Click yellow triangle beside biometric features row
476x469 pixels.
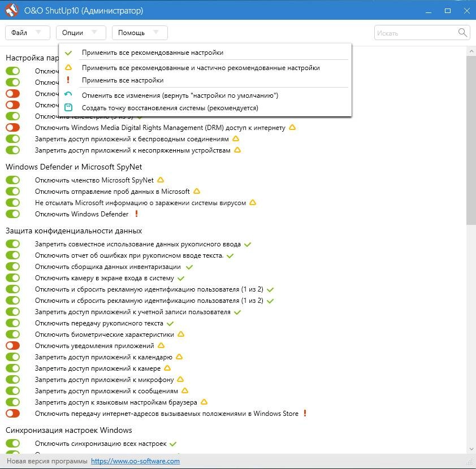coord(181,335)
